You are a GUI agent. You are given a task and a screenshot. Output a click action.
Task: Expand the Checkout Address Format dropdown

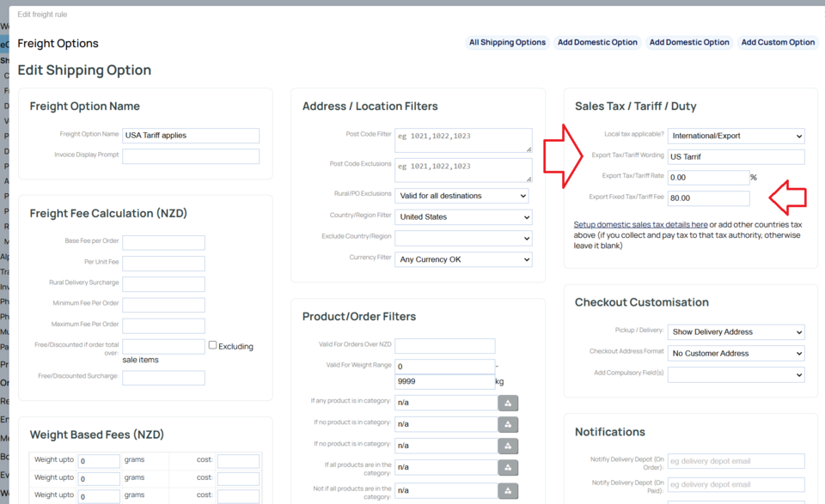736,353
